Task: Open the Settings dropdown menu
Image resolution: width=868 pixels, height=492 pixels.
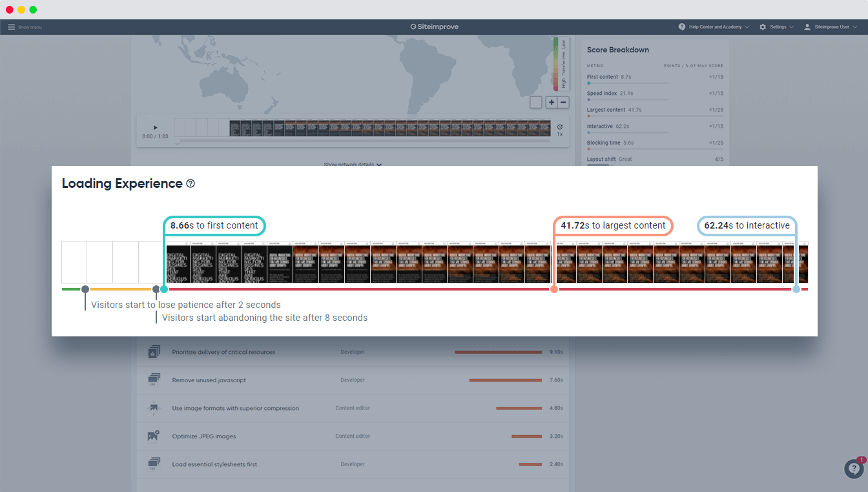Action: click(776, 27)
